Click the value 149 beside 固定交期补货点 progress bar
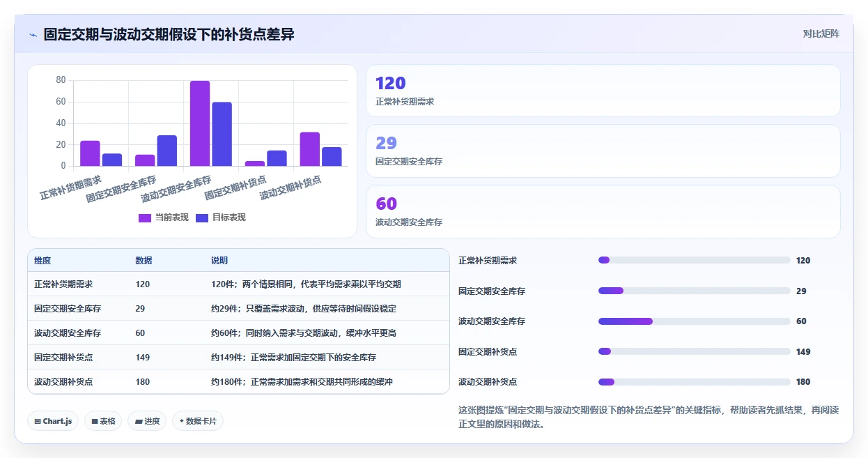 [803, 351]
